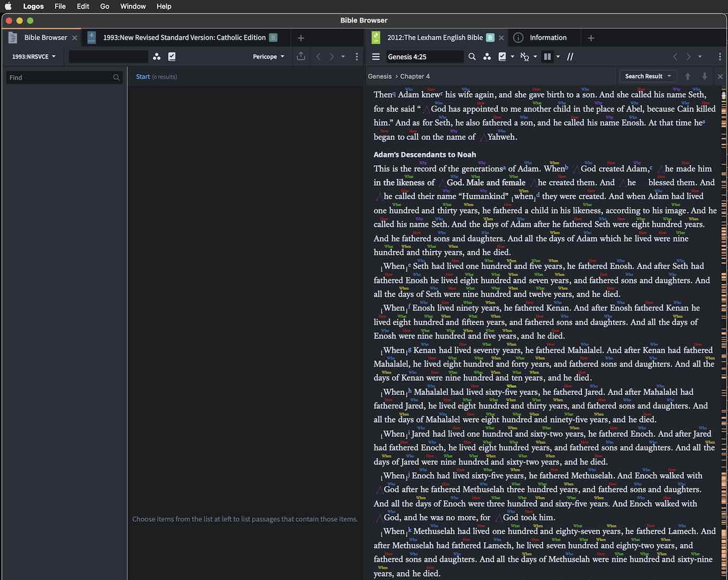Click the parallel resources double-slash icon

click(570, 57)
